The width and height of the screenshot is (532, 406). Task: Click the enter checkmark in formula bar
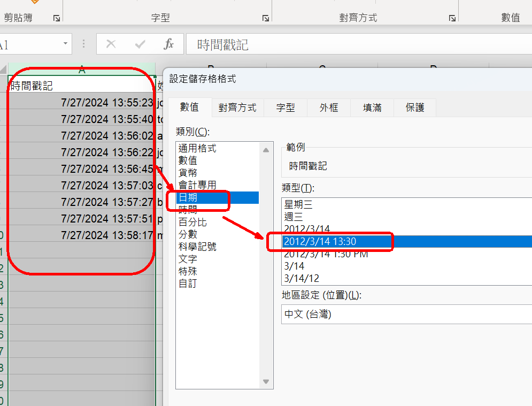(x=140, y=44)
